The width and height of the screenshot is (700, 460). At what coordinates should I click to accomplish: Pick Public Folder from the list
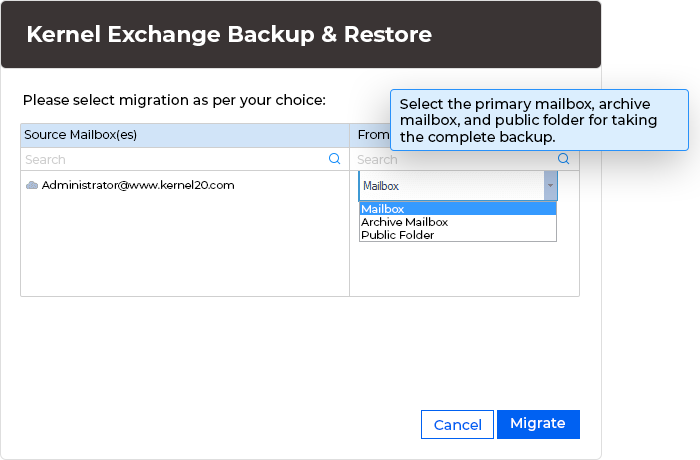pos(458,235)
